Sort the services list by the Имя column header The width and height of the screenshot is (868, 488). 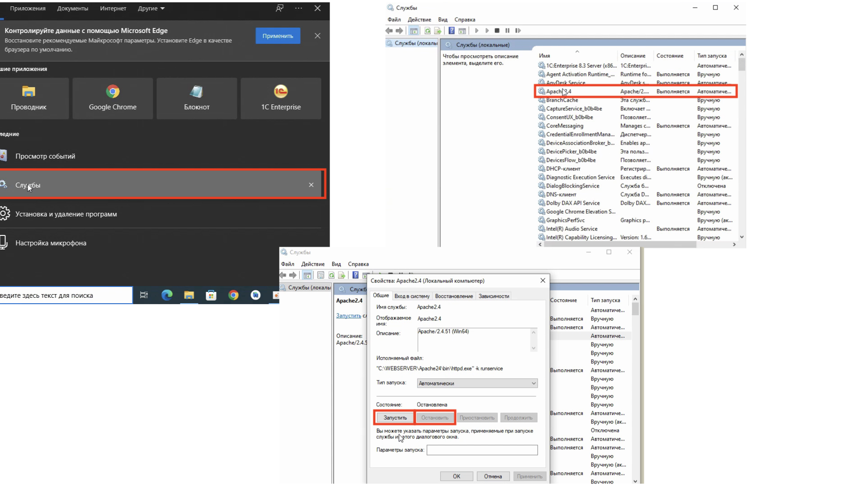tap(577, 56)
